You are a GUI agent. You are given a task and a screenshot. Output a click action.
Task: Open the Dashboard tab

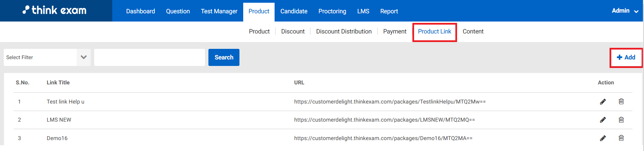pyautogui.click(x=141, y=11)
